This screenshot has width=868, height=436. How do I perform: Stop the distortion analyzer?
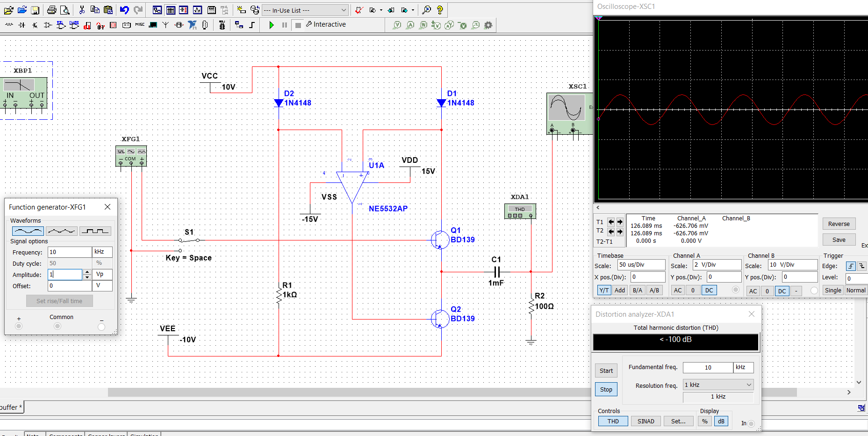606,389
